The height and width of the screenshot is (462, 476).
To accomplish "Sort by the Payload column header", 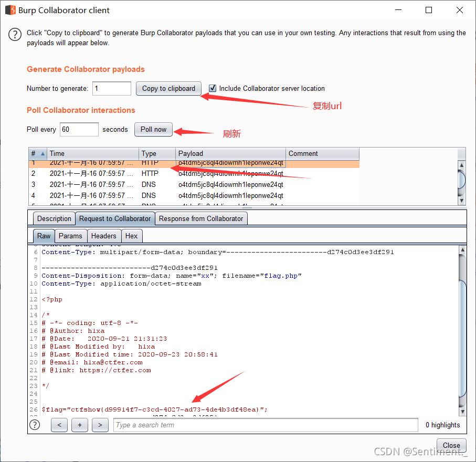I will (231, 154).
